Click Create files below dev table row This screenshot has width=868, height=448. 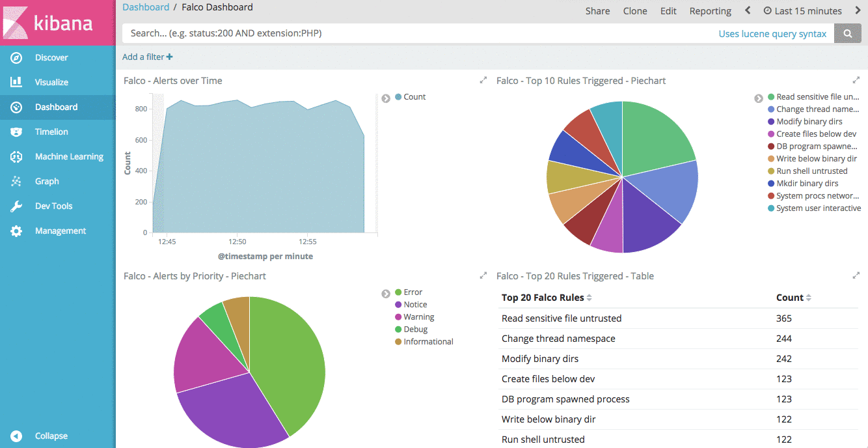(x=679, y=379)
